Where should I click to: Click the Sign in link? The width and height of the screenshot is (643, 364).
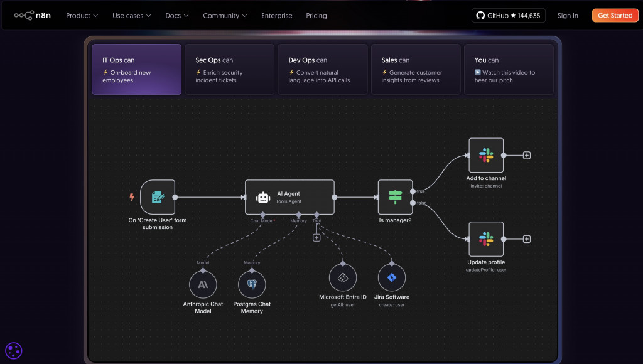coord(568,16)
